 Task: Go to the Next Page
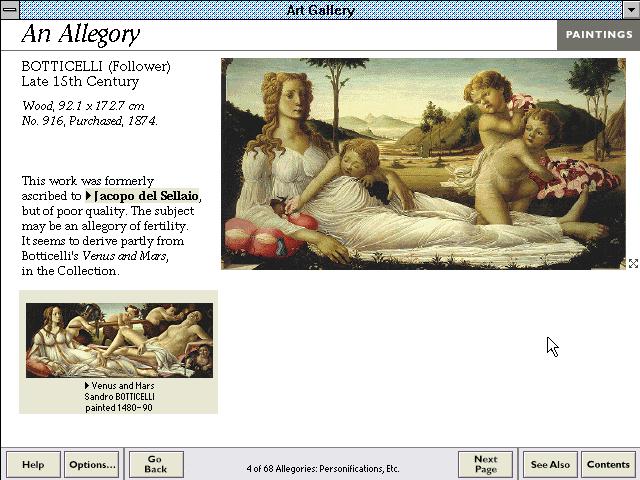[x=485, y=464]
